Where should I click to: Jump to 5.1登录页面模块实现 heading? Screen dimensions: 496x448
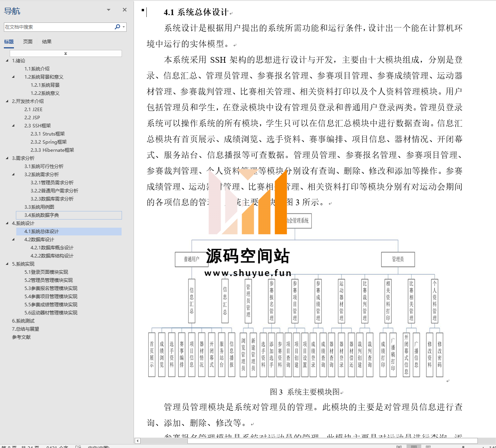(46, 272)
